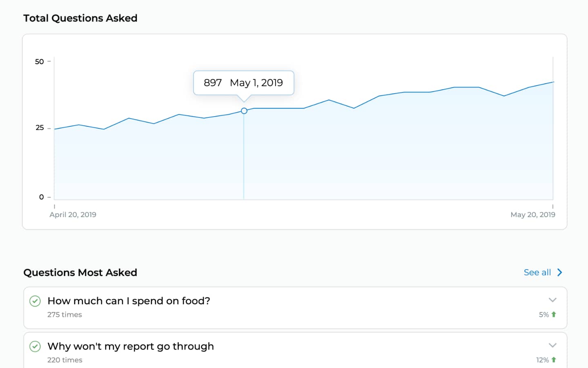Click the right chevron next to See all
The image size is (588, 368).
[560, 272]
